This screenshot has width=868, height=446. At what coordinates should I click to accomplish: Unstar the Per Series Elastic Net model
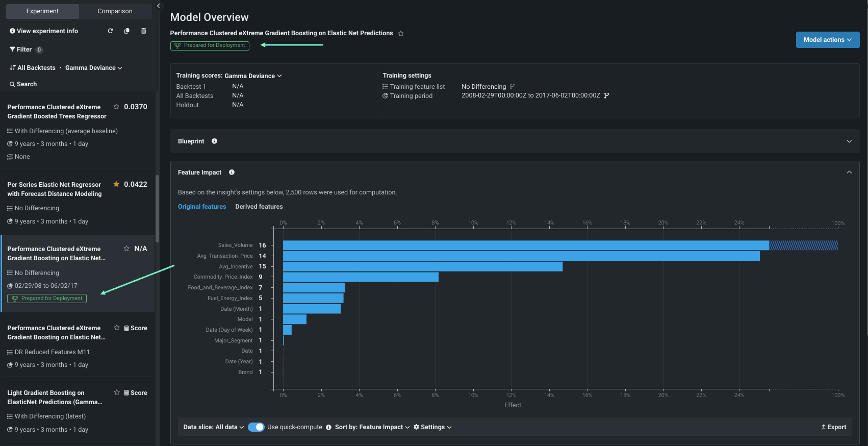pyautogui.click(x=116, y=184)
